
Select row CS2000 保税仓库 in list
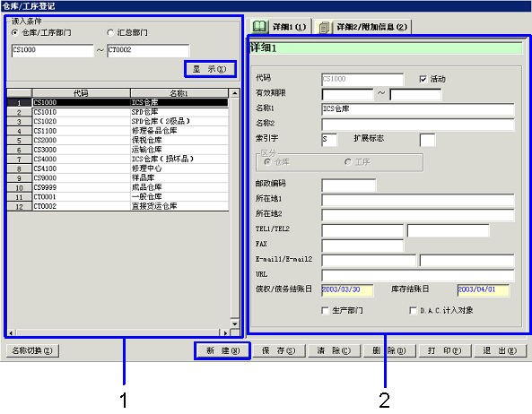118,141
